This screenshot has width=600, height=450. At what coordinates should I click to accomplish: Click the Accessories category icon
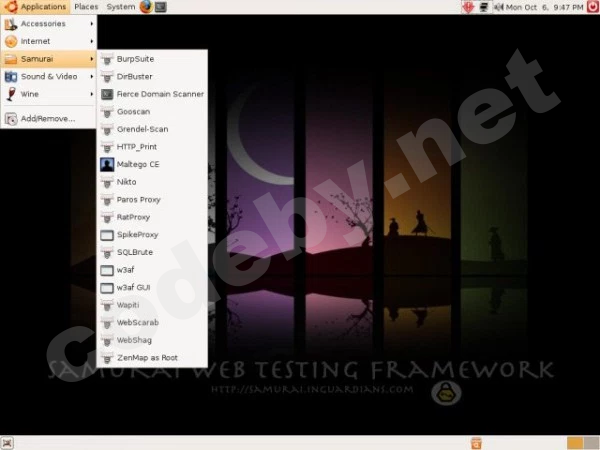click(11, 24)
